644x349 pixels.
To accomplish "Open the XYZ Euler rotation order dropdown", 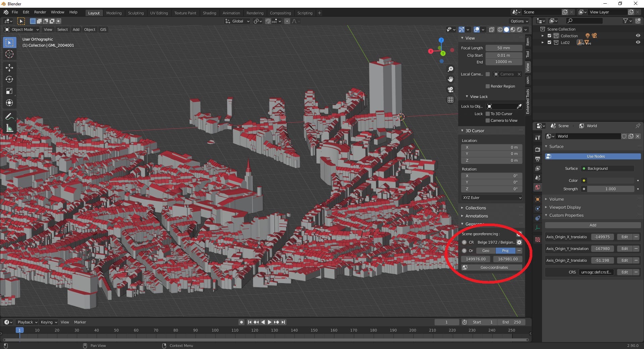I will pos(491,198).
